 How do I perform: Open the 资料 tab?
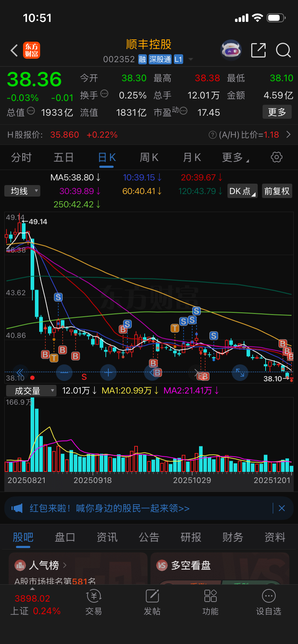[275, 537]
